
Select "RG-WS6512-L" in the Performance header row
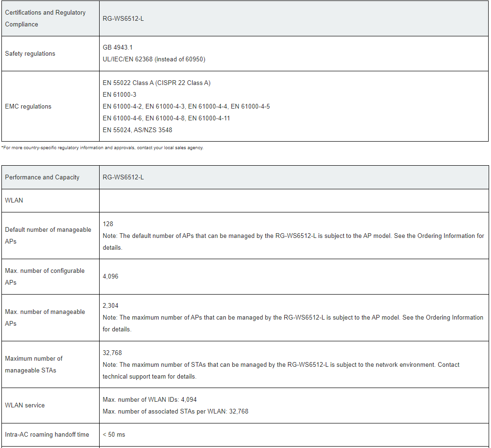(x=123, y=177)
